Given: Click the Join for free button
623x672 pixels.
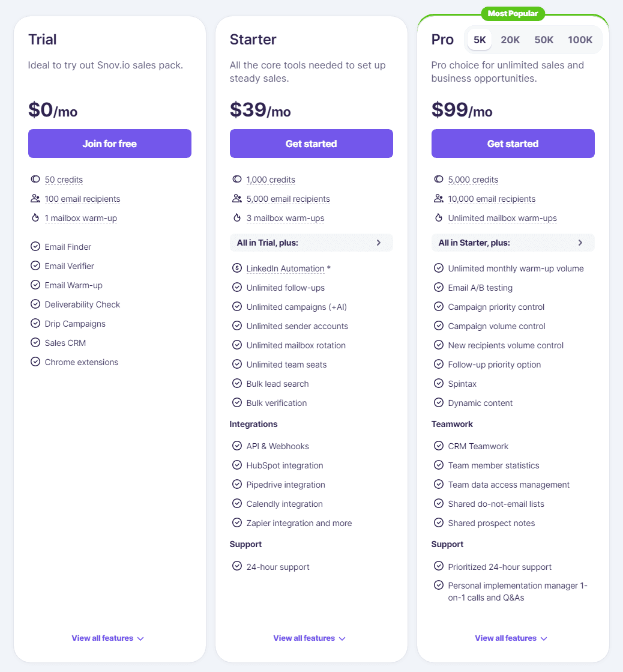Looking at the screenshot, I should click(109, 144).
